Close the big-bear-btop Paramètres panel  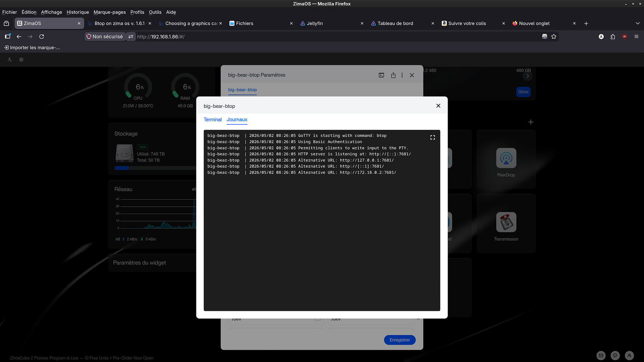[412, 75]
